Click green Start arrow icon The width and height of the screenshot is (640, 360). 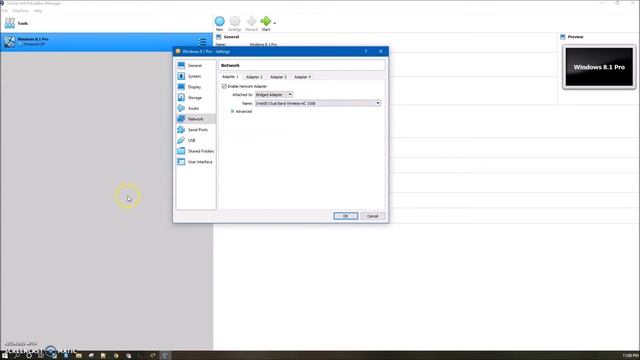[x=266, y=21]
